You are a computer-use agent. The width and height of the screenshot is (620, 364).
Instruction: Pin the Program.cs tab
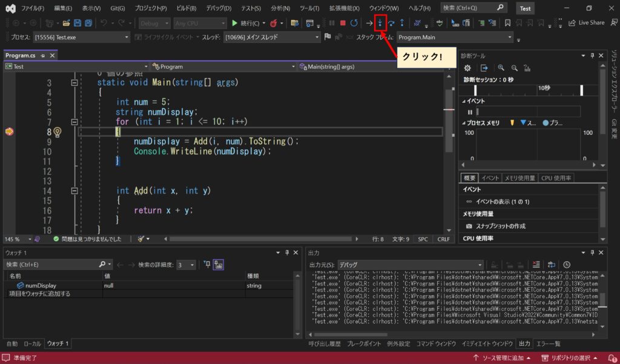pos(43,56)
